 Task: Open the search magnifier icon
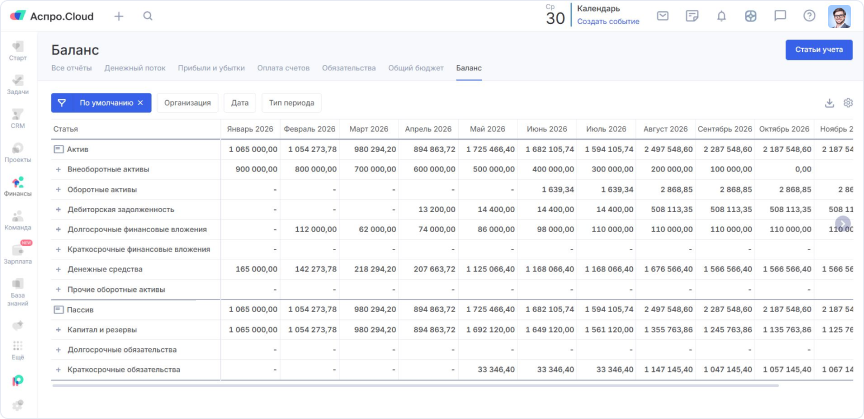[x=148, y=16]
